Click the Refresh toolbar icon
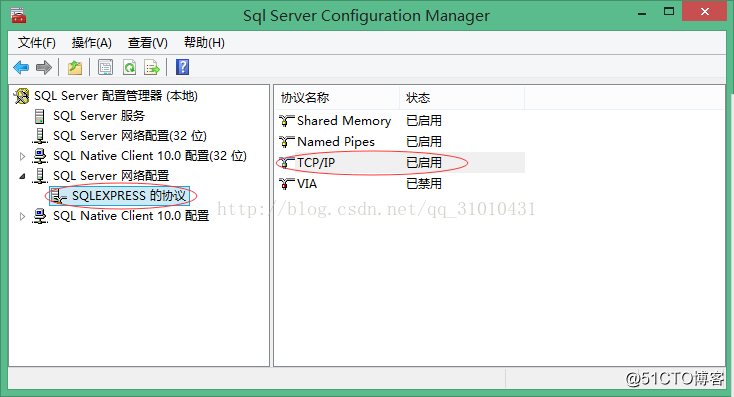Image resolution: width=734 pixels, height=397 pixels. coord(129,67)
